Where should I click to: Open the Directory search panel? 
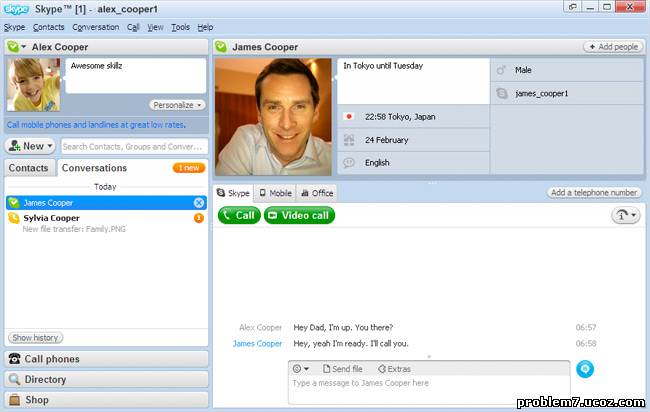point(106,380)
